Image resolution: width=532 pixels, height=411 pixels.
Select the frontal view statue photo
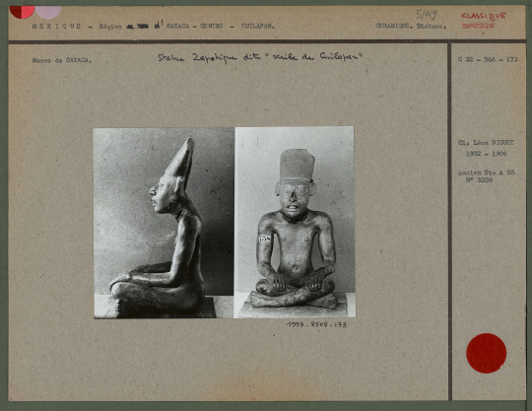295,222
